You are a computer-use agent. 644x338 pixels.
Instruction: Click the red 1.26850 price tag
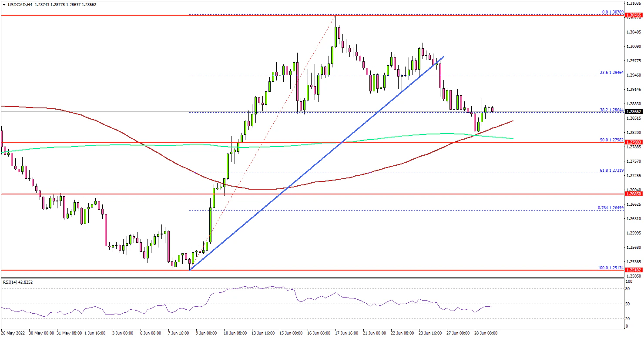[634, 194]
